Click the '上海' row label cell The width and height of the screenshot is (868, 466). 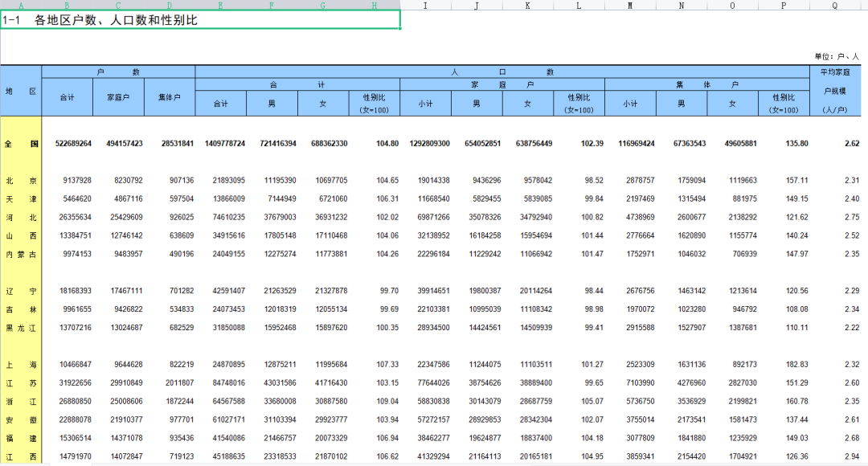(x=21, y=365)
